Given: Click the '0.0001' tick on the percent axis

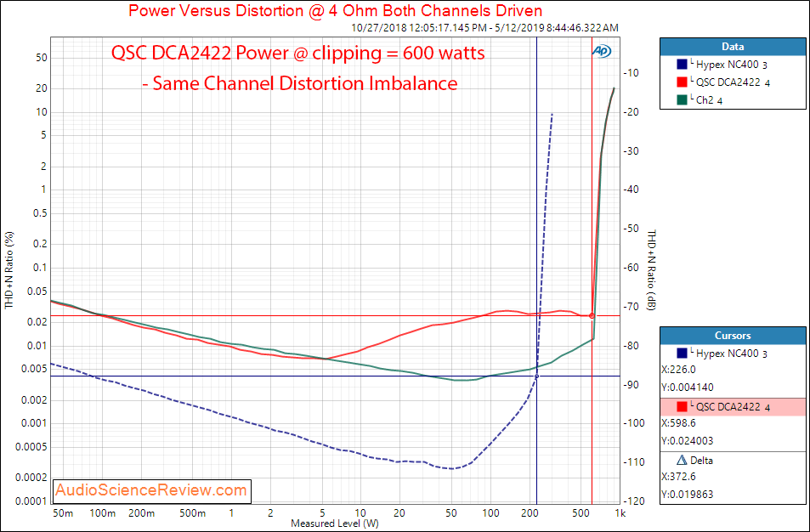Looking at the screenshot, I should click(x=32, y=501).
